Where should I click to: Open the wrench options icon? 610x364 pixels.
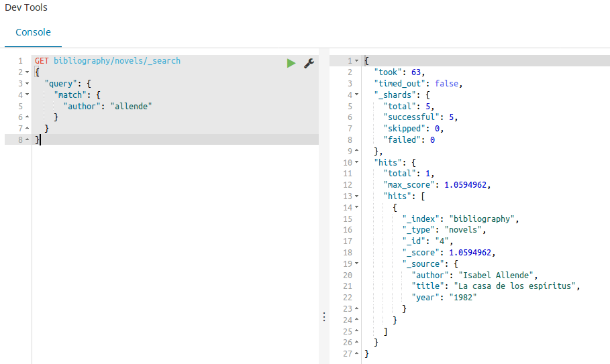pyautogui.click(x=309, y=63)
